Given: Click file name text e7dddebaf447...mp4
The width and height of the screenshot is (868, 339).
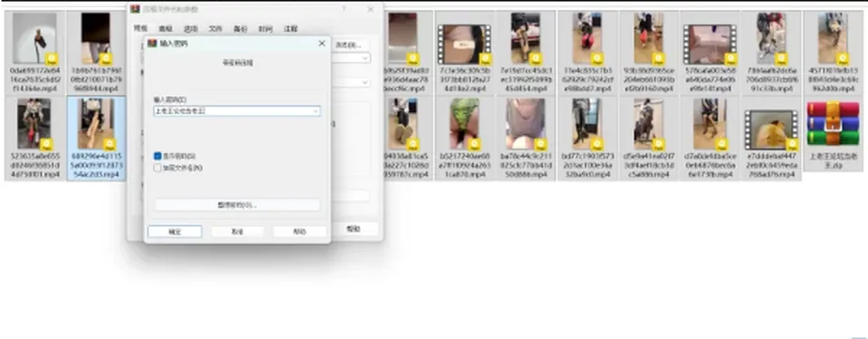Looking at the screenshot, I should 771,165.
